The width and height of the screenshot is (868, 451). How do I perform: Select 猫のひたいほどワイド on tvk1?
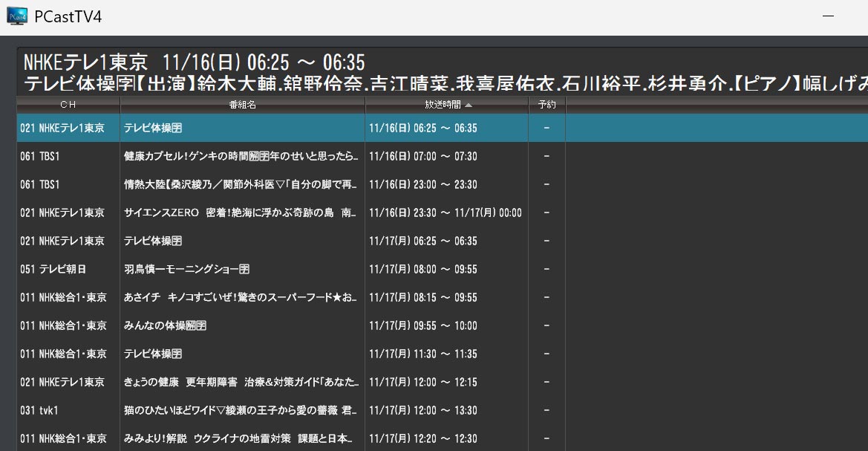click(x=241, y=411)
